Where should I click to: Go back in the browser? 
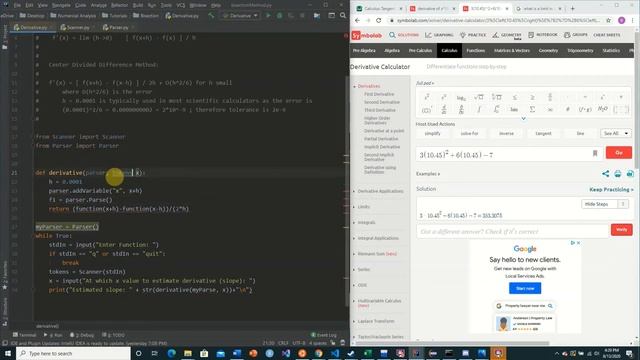point(358,20)
